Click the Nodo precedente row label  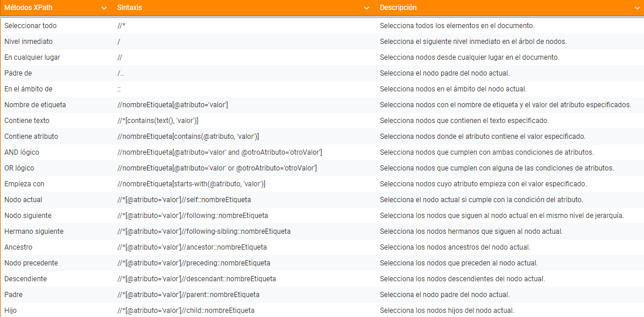[31, 263]
